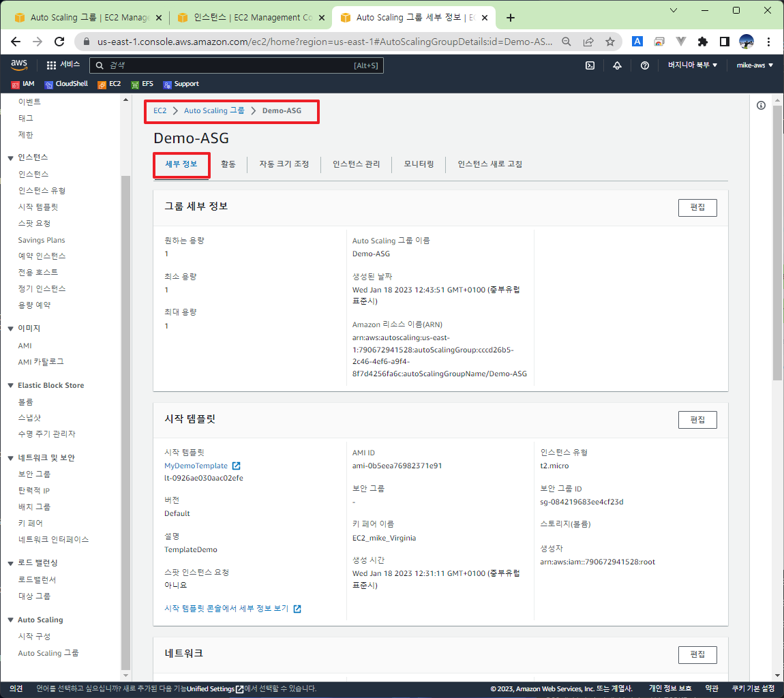Collapse the Auto Scaling sidebar section
Viewport: 784px width, 698px height.
point(10,620)
